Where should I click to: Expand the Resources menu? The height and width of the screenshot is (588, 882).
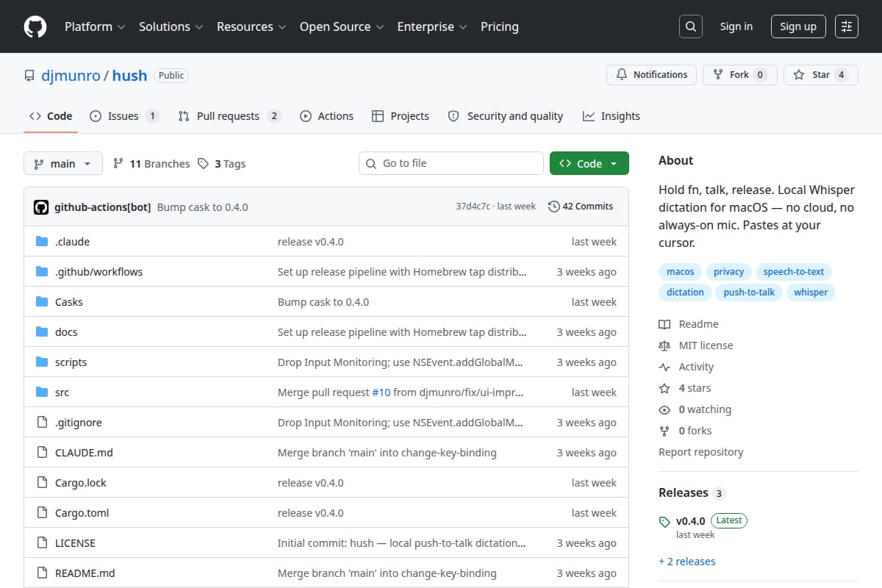(x=251, y=26)
